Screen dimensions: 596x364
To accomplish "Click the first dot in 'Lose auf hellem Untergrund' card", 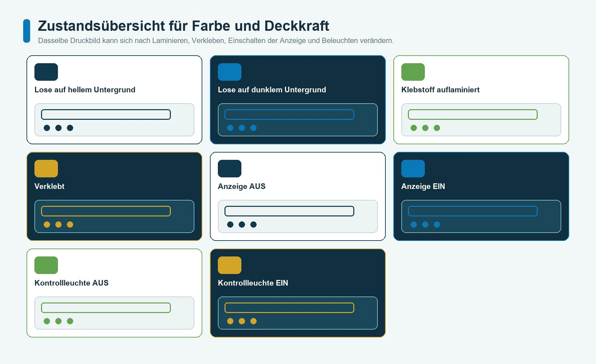I will 47,128.
